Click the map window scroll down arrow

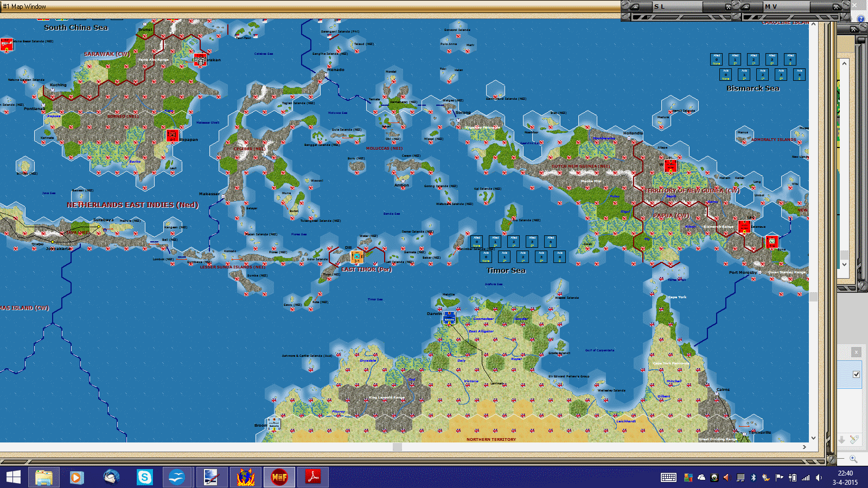click(x=813, y=438)
